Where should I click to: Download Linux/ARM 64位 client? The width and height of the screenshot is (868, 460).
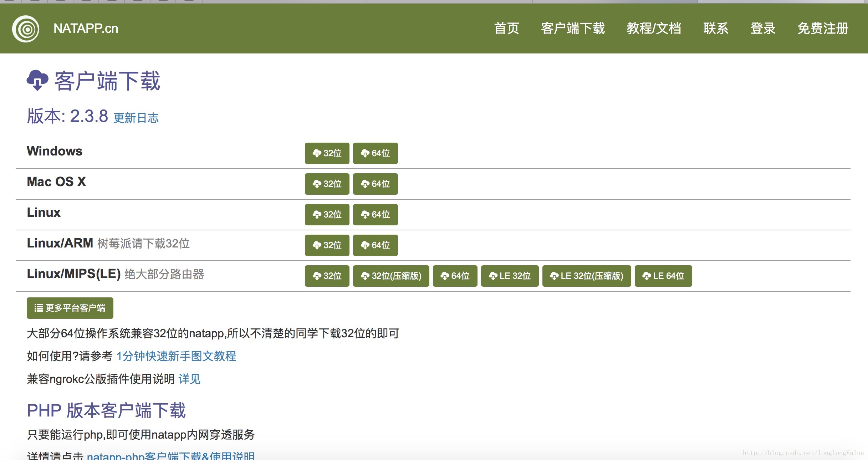pos(376,245)
